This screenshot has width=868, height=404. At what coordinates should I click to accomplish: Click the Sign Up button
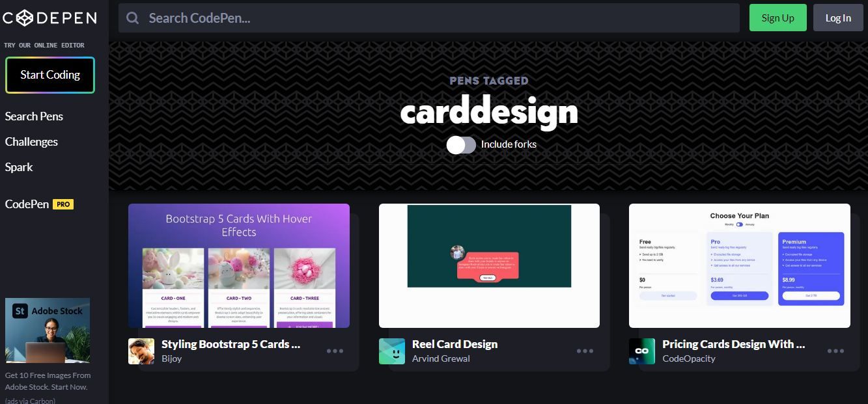click(777, 18)
